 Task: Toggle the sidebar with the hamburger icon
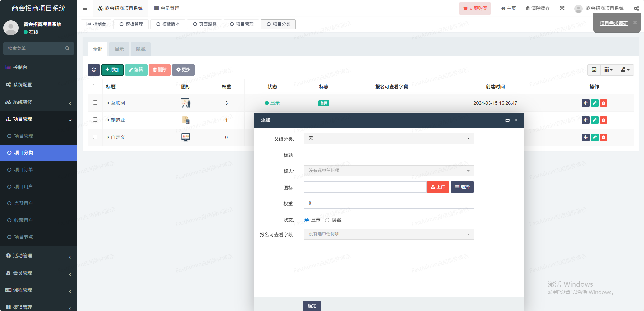click(85, 8)
